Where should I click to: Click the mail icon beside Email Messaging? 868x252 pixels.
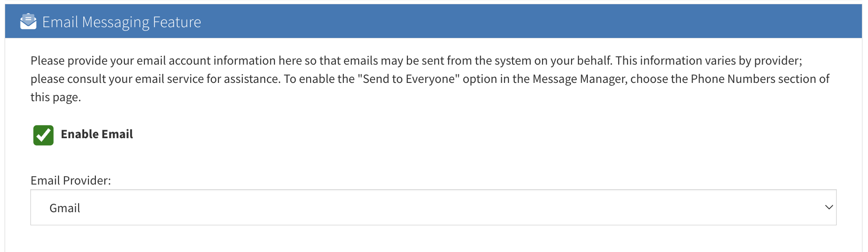pyautogui.click(x=28, y=22)
